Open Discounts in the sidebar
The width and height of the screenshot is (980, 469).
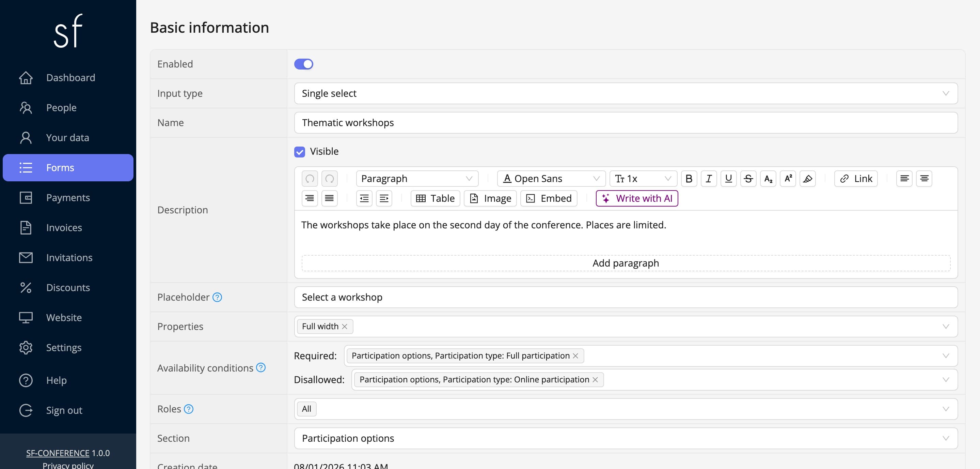click(68, 288)
